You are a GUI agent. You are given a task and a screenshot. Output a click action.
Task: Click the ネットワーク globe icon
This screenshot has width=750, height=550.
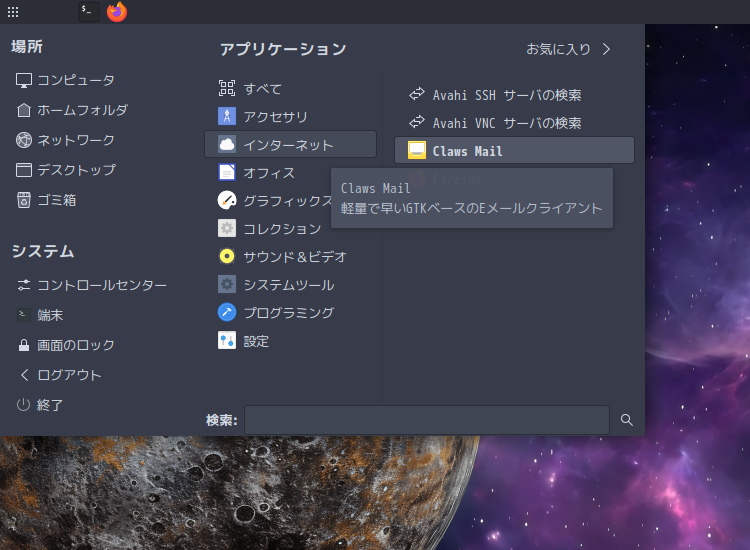tap(24, 140)
